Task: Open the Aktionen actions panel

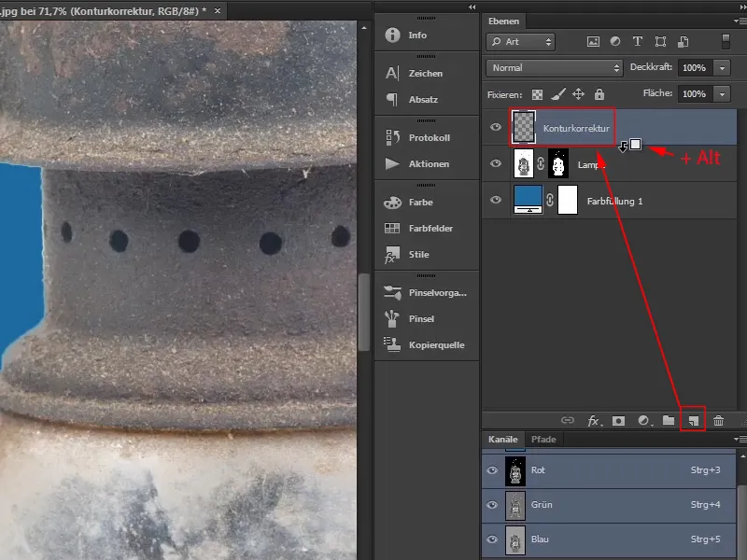Action: tap(416, 164)
